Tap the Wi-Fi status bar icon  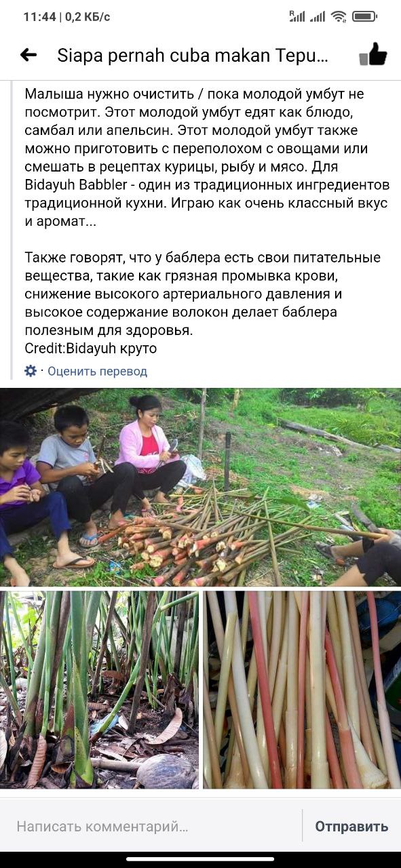(339, 16)
